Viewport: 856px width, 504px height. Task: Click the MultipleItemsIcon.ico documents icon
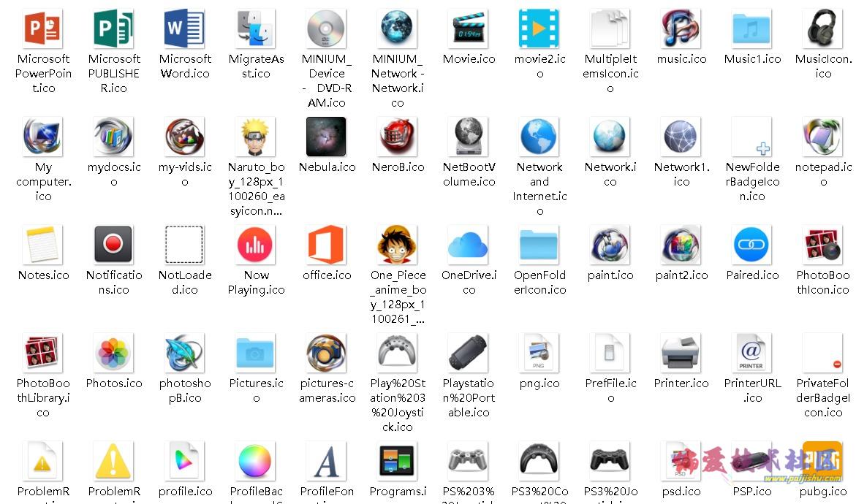pyautogui.click(x=610, y=28)
